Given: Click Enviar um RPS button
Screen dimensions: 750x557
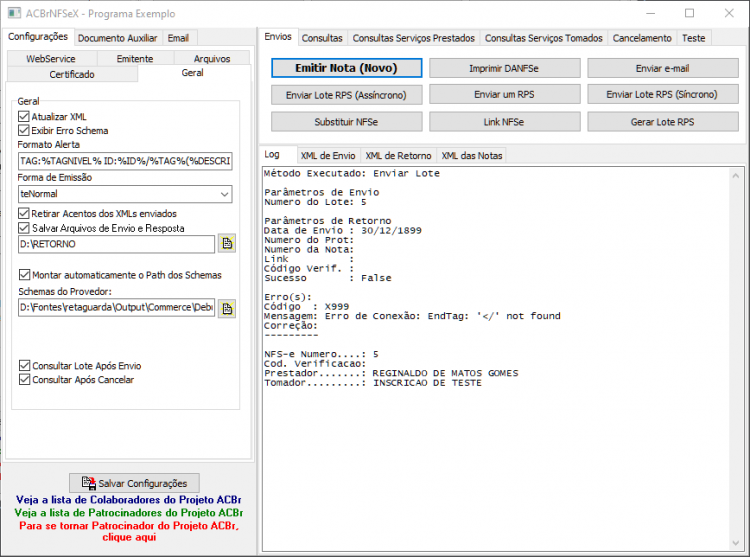Looking at the screenshot, I should tap(504, 94).
